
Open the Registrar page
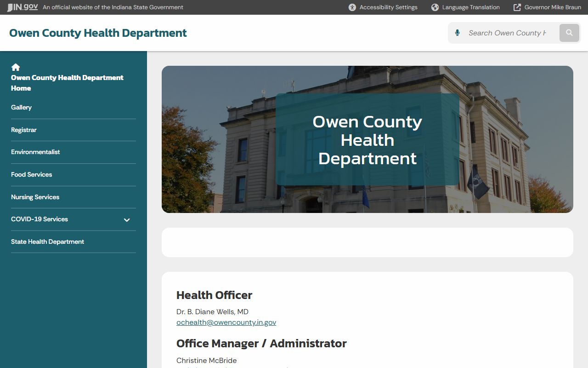pyautogui.click(x=23, y=130)
